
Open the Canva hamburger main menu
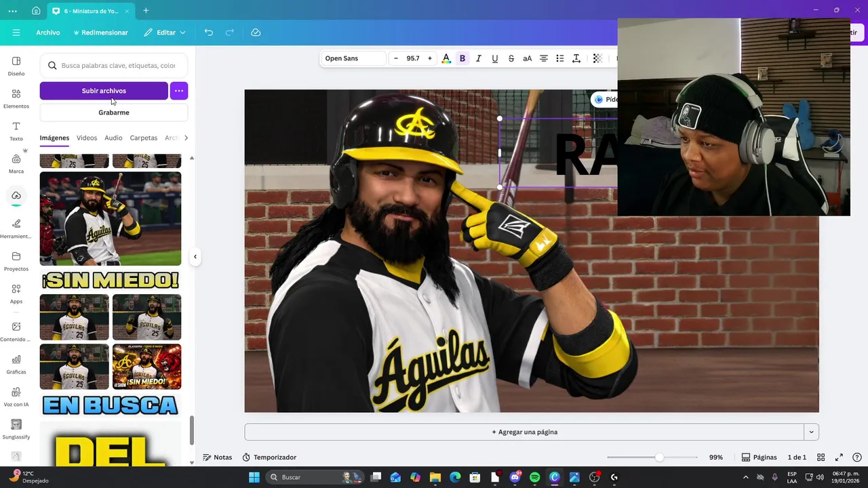point(16,33)
